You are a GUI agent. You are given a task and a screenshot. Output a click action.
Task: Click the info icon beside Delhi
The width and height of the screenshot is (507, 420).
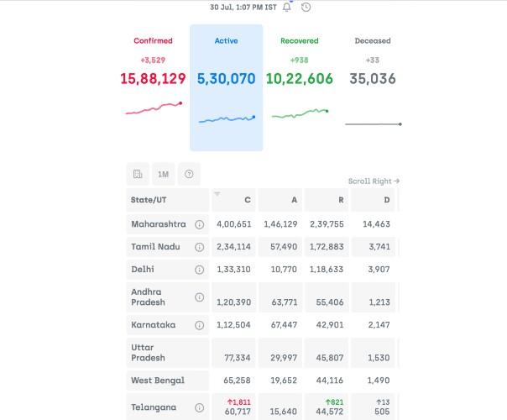[x=200, y=270]
